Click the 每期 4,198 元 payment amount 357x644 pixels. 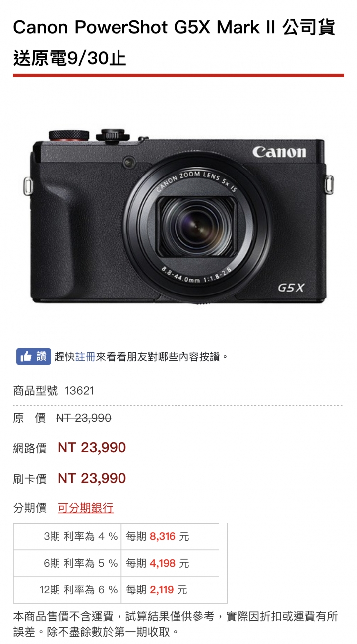click(x=158, y=563)
